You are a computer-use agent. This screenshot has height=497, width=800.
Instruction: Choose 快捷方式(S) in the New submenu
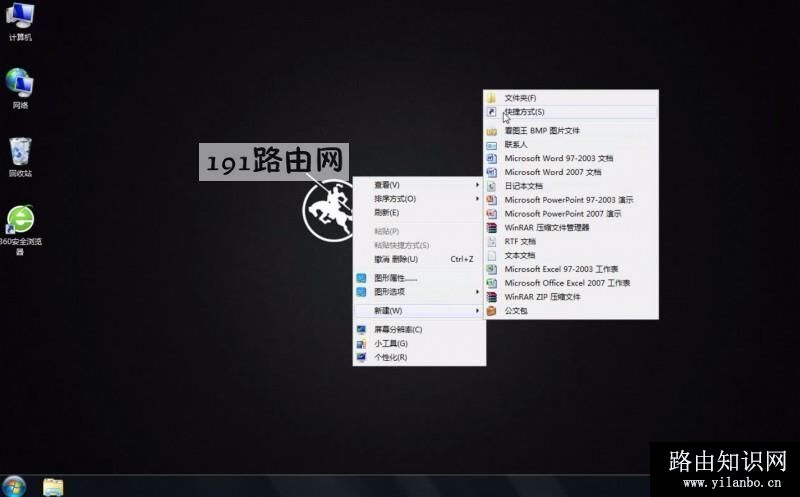570,112
